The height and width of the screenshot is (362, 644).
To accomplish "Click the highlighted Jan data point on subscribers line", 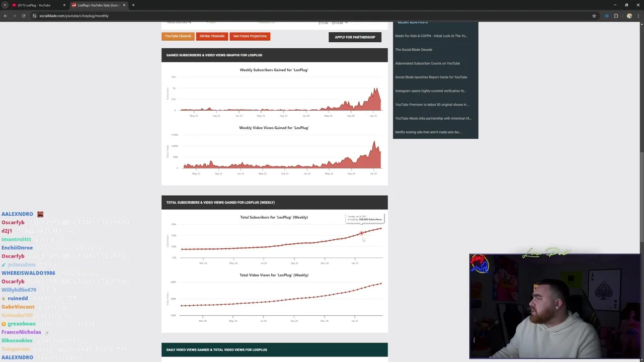I will pyautogui.click(x=361, y=233).
